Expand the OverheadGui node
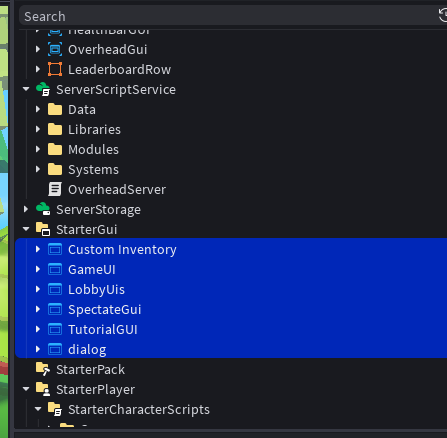The height and width of the screenshot is (438, 447). [38, 49]
